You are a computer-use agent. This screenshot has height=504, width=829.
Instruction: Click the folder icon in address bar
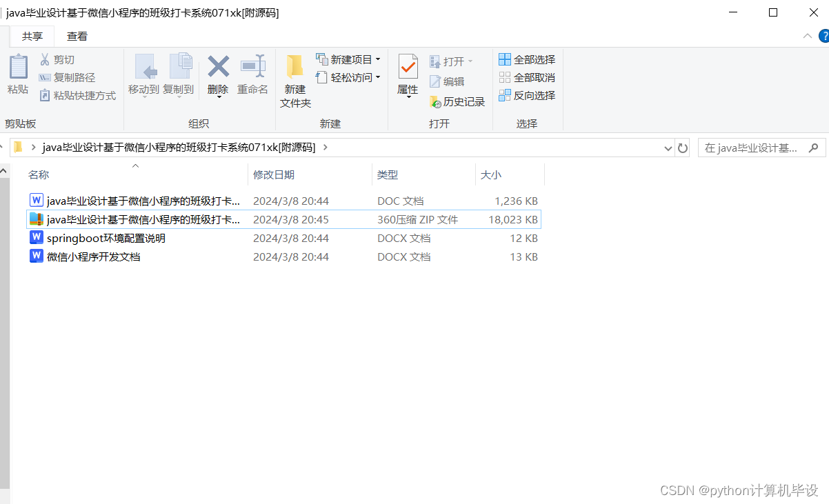pyautogui.click(x=18, y=147)
